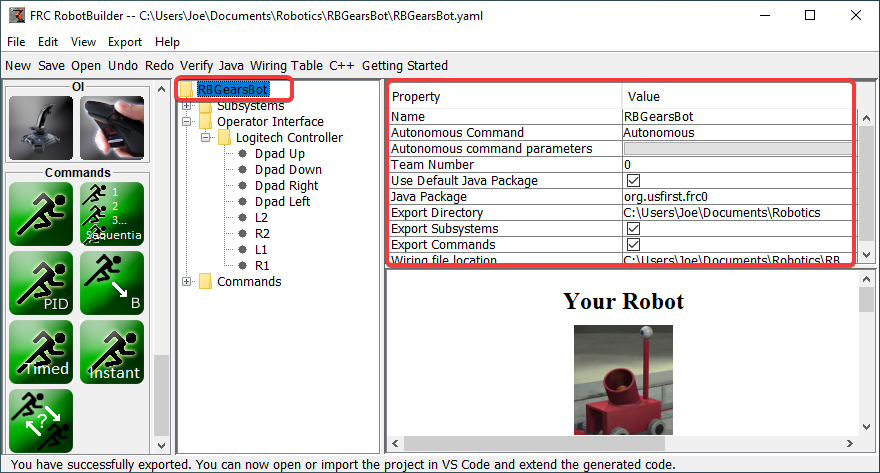880x473 pixels.
Task: Click the bullet icon beside Dpad Up
Action: click(242, 153)
